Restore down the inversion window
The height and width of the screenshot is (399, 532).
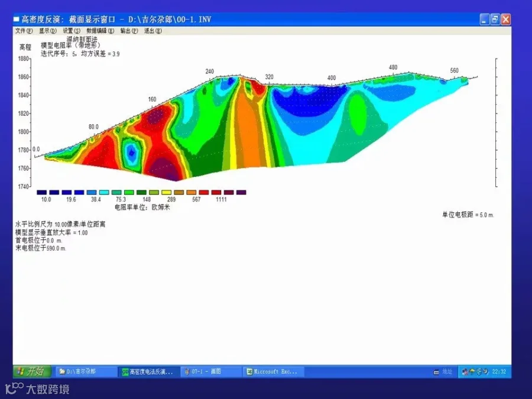click(495, 20)
